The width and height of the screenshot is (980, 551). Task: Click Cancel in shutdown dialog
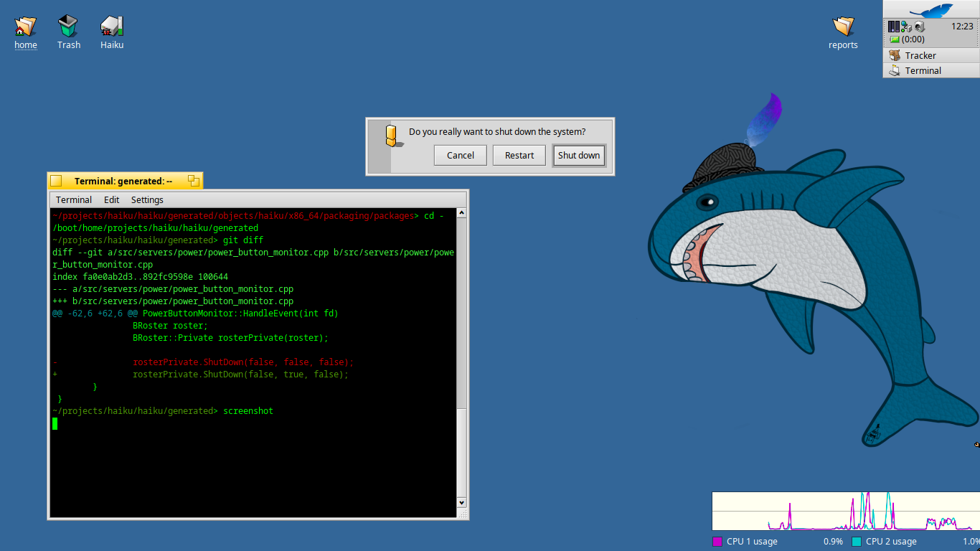pyautogui.click(x=461, y=155)
